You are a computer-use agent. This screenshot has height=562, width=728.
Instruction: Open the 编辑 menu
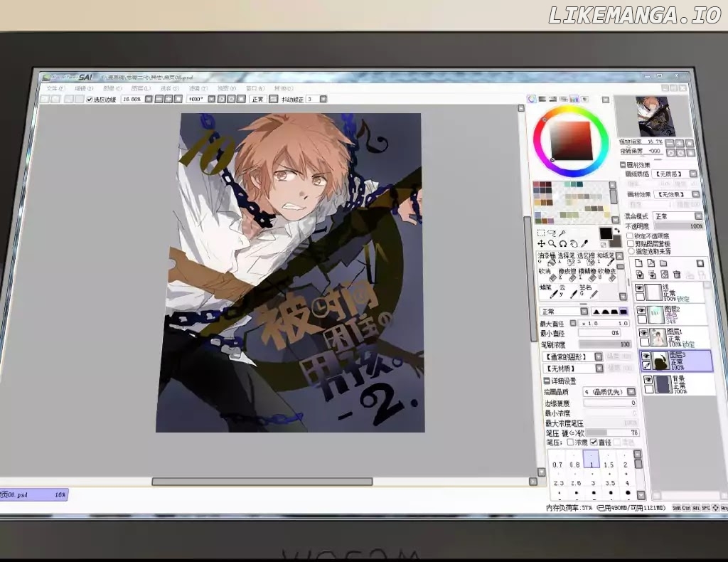[84, 88]
